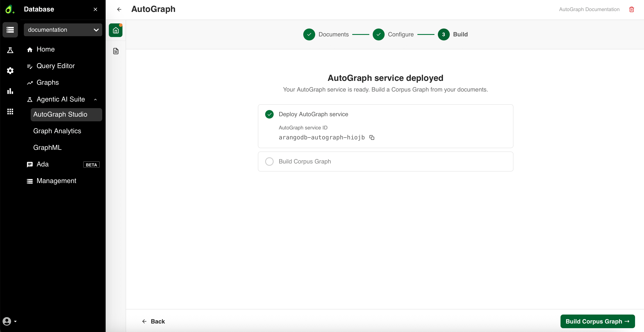
Task: Copy the AutoGraph service ID
Action: 372,137
